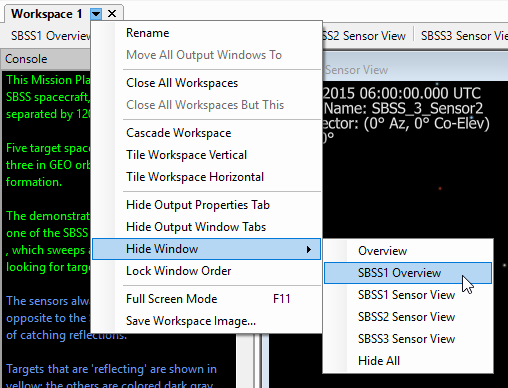The image size is (508, 388).
Task: Click the SBSS_3_Sensor2 name overlay text
Action: (427, 108)
